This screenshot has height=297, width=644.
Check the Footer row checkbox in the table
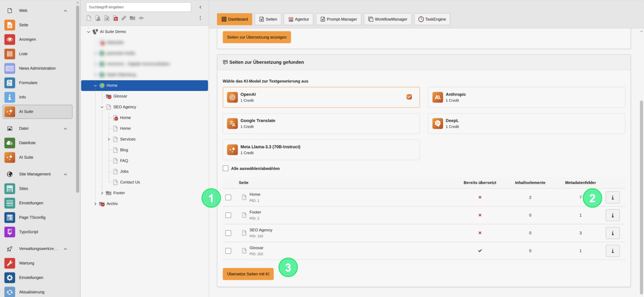point(228,215)
